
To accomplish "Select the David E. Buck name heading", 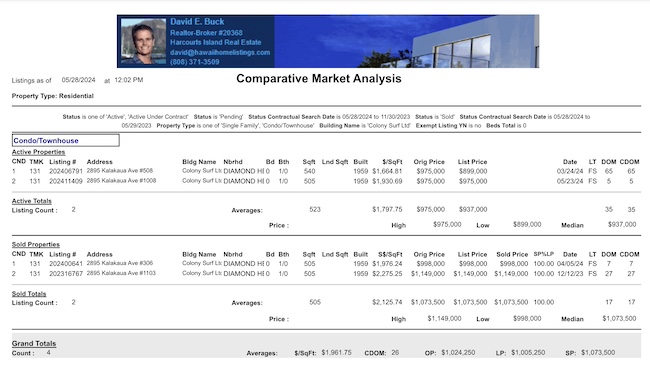I will click(x=197, y=22).
